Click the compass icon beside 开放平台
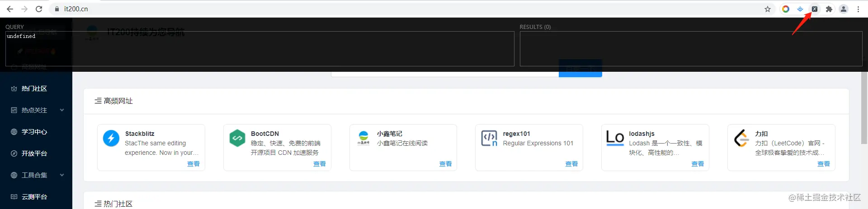868x209 pixels. tap(14, 153)
